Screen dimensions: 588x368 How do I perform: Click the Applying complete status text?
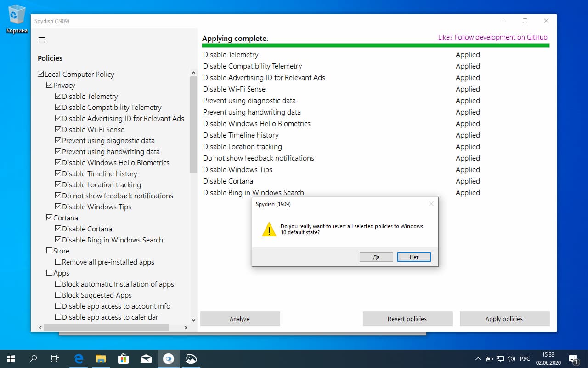click(x=235, y=39)
